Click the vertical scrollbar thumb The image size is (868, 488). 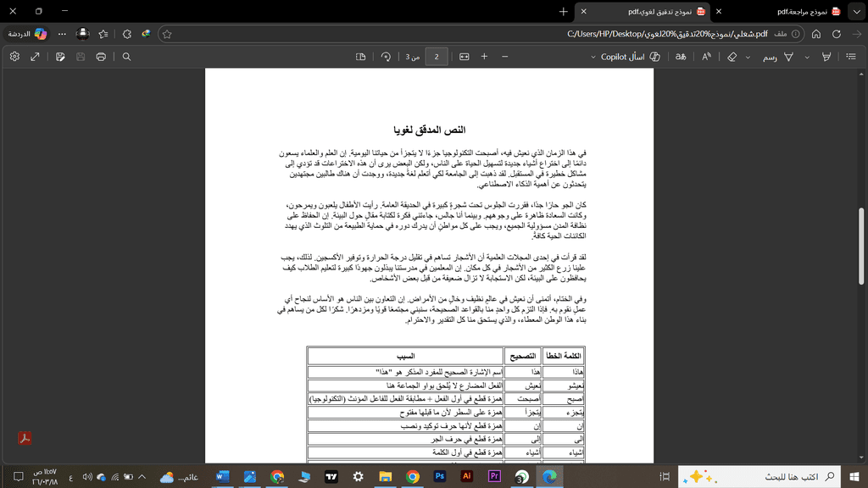(x=861, y=246)
